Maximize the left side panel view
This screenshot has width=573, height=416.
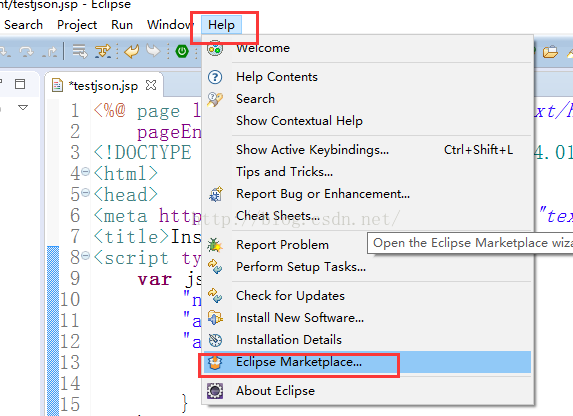click(20, 84)
